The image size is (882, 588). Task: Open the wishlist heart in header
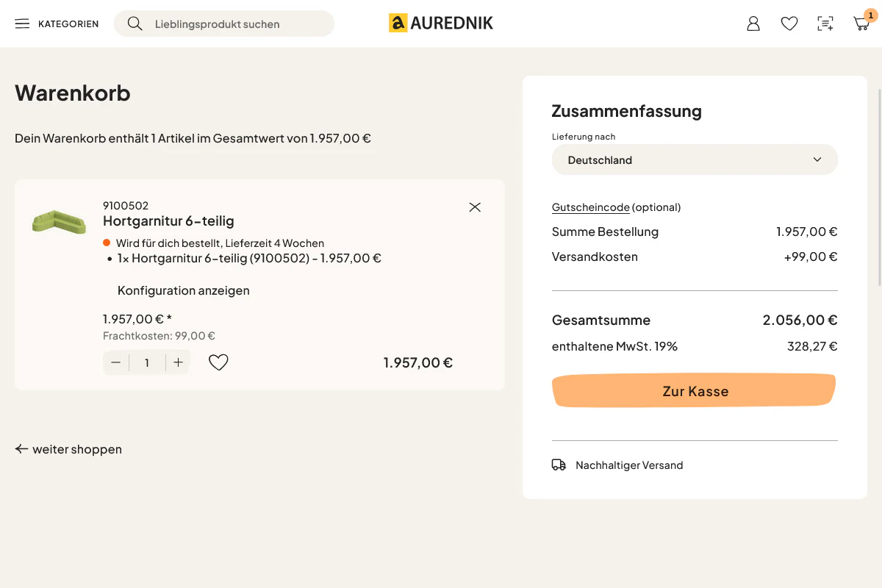click(x=789, y=24)
